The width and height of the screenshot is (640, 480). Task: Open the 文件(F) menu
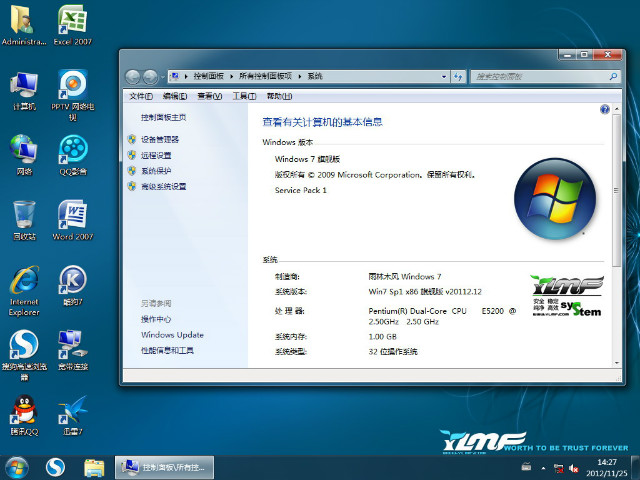141,96
